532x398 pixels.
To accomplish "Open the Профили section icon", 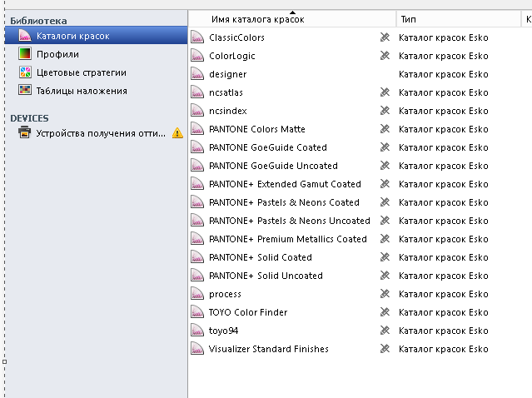I will 25,54.
